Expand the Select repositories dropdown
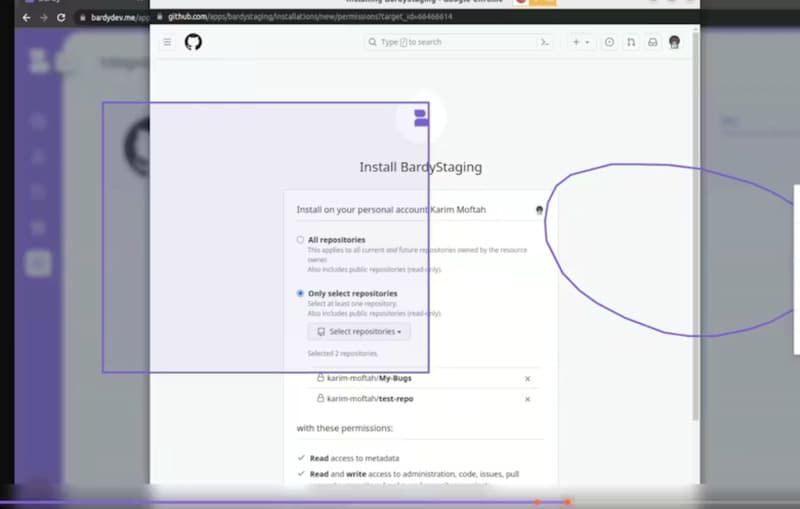 coord(359,332)
